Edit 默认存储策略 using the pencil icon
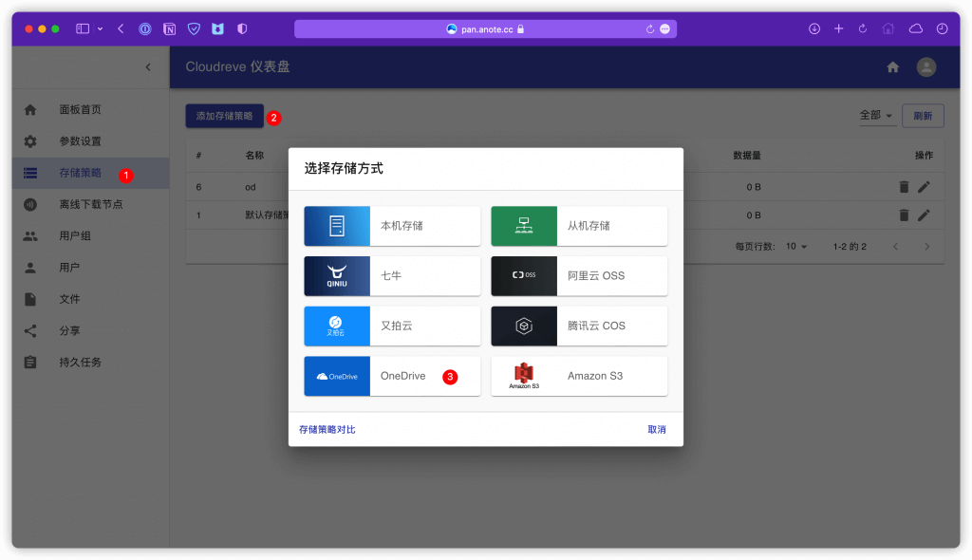 (x=925, y=215)
